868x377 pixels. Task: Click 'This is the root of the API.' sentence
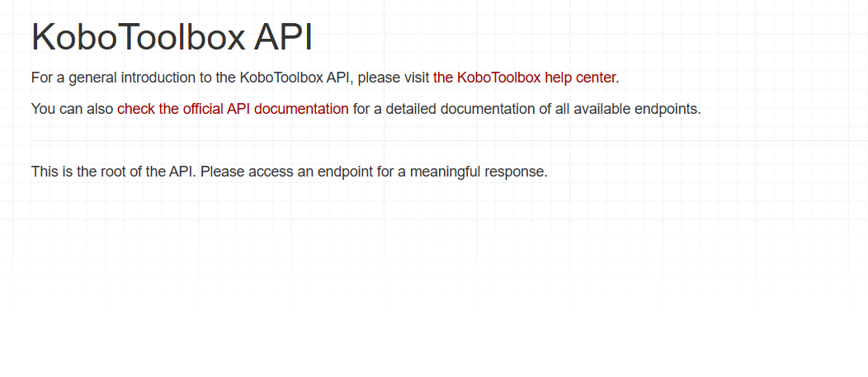tap(113, 172)
